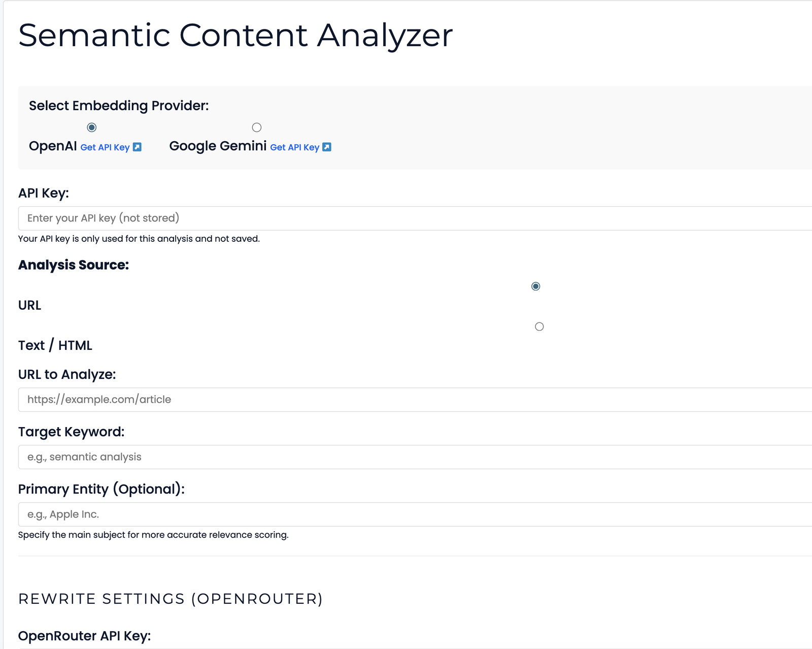
Task: Select Google Gemini as embedding provider
Action: tap(257, 127)
